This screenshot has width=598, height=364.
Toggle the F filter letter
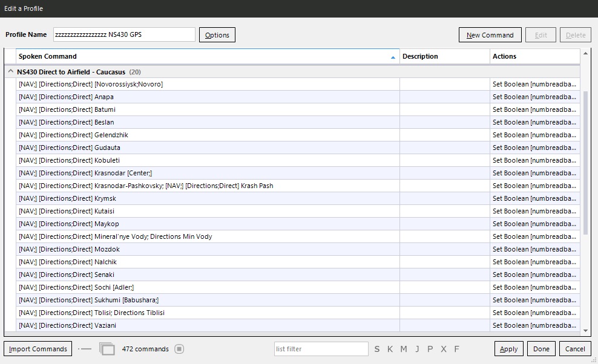(x=456, y=349)
